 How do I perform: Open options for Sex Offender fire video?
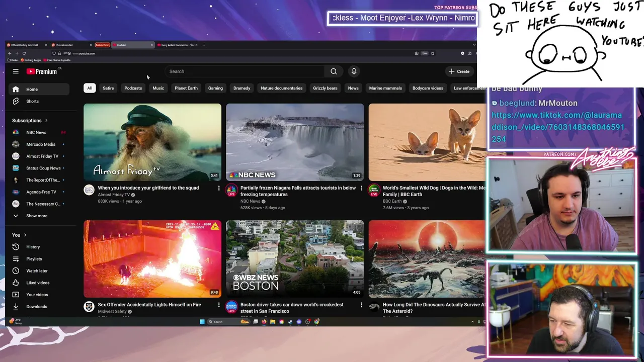click(218, 305)
